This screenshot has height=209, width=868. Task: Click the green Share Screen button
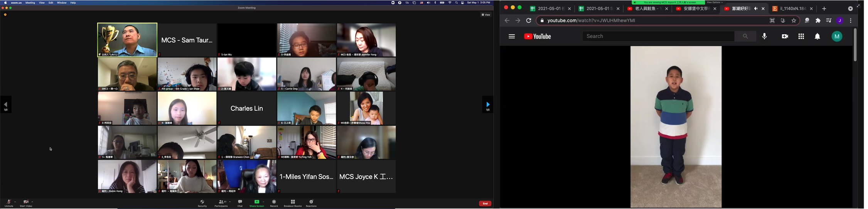(x=257, y=203)
